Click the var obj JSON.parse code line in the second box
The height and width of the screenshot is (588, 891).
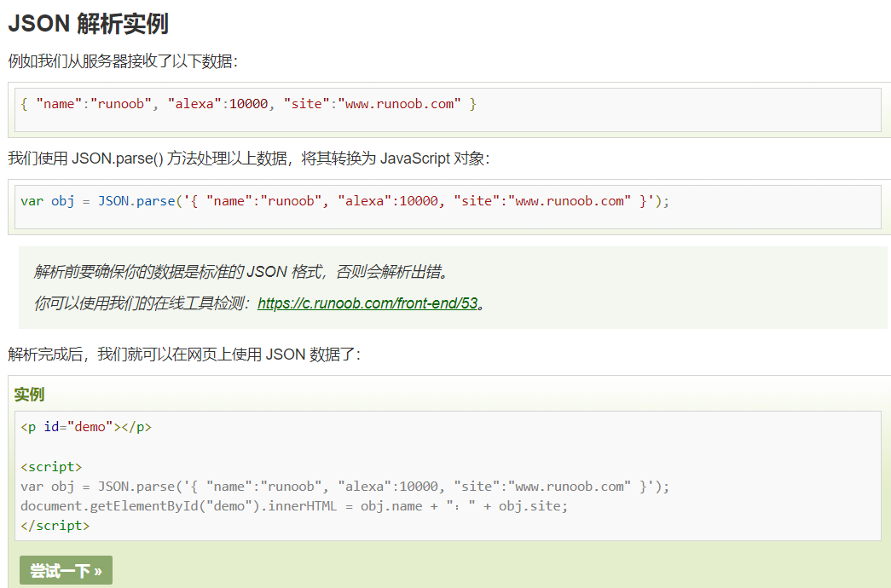(345, 201)
